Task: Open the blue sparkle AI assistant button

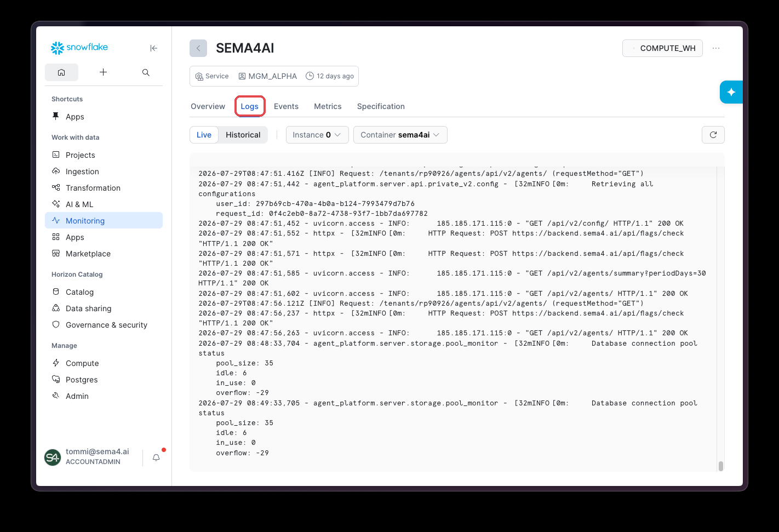Action: [x=731, y=92]
